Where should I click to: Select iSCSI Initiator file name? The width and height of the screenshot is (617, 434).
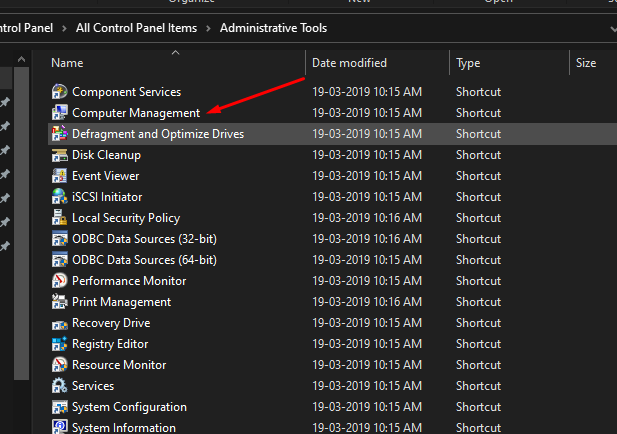click(x=107, y=197)
